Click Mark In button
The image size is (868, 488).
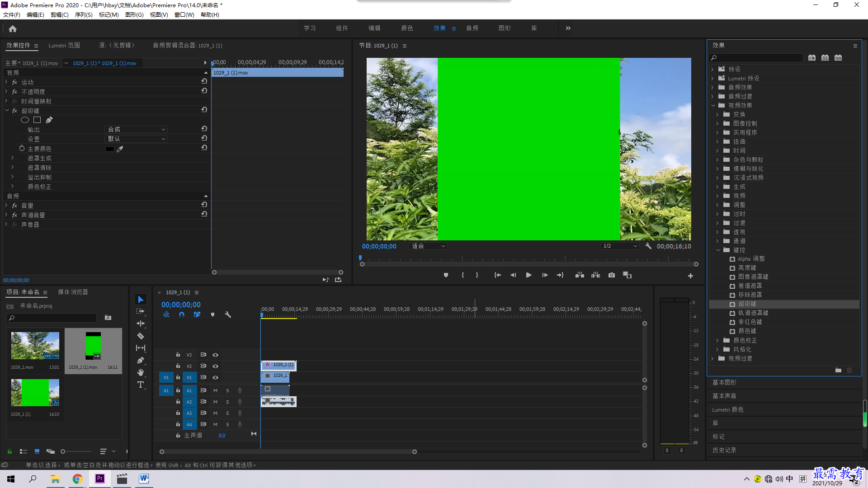(462, 275)
